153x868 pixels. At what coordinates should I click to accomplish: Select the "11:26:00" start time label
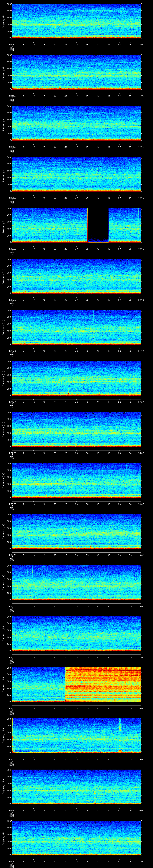tap(12, 657)
